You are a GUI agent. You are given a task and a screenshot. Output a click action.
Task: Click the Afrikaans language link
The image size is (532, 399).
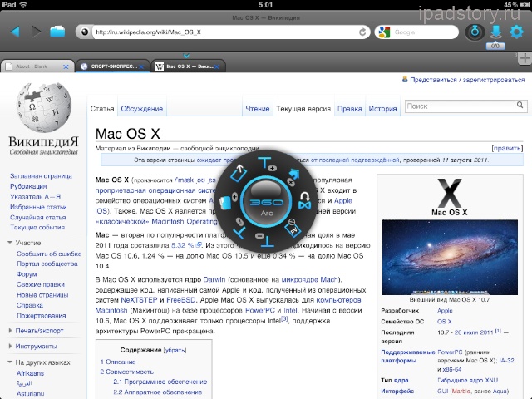coord(30,373)
